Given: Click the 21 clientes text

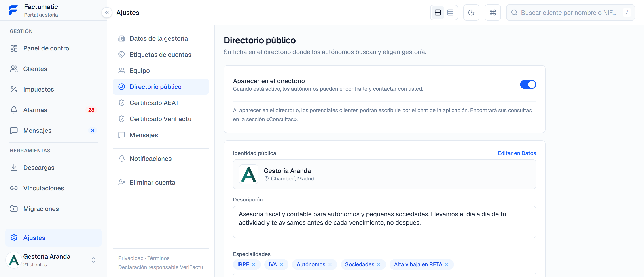Looking at the screenshot, I should tap(35, 264).
